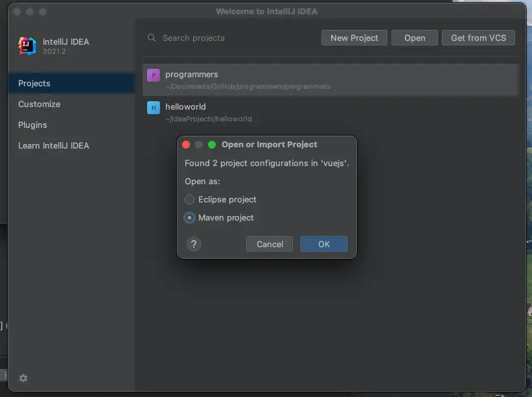Click the blue H helloworld project icon
Screen dimensions: 532x397
[x=154, y=108]
